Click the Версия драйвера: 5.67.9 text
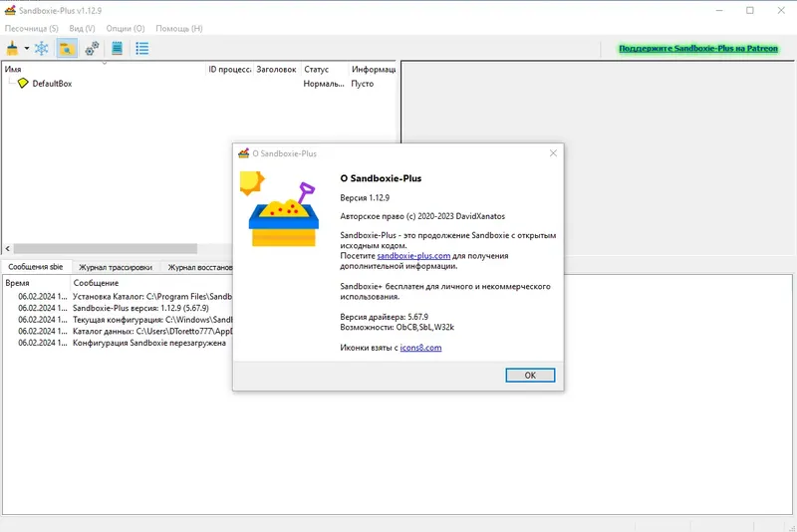Viewport: 797px width, 532px height. (384, 317)
